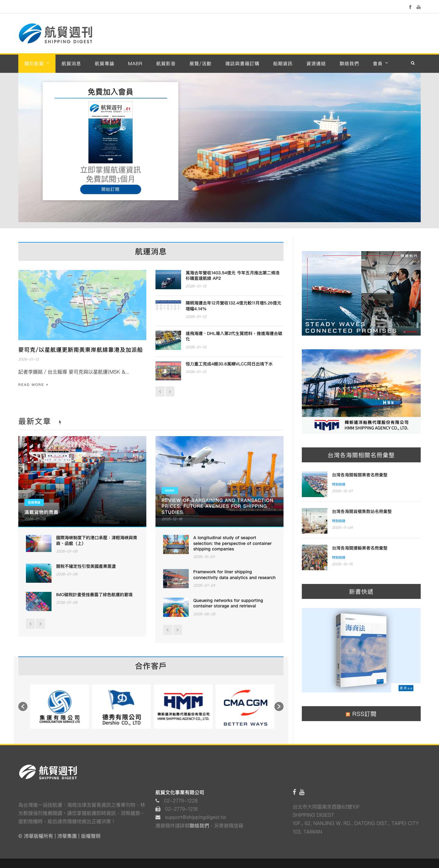Click the search magnifier icon in navbar
Image resolution: width=439 pixels, height=868 pixels.
click(x=413, y=63)
